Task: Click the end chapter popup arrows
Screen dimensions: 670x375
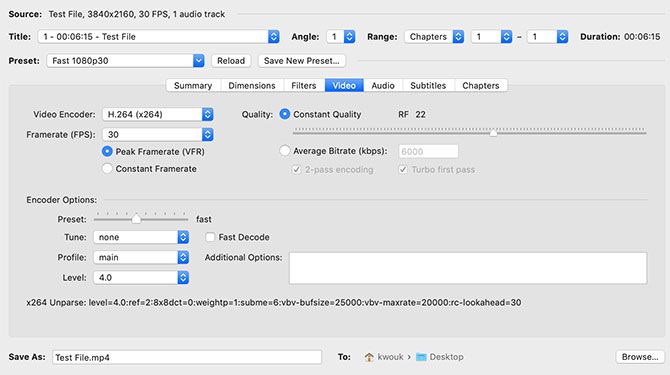Action: click(562, 37)
